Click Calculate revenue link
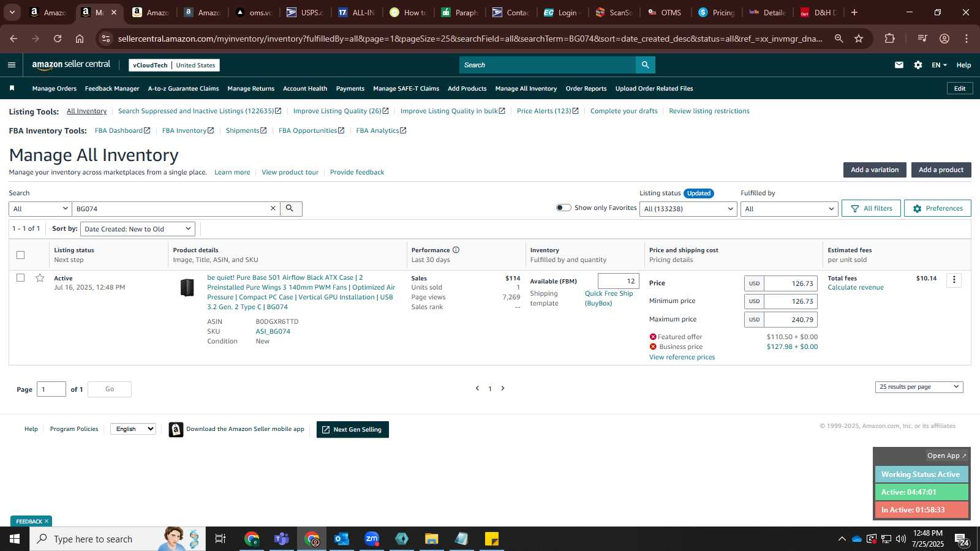Image resolution: width=980 pixels, height=551 pixels. (x=856, y=288)
